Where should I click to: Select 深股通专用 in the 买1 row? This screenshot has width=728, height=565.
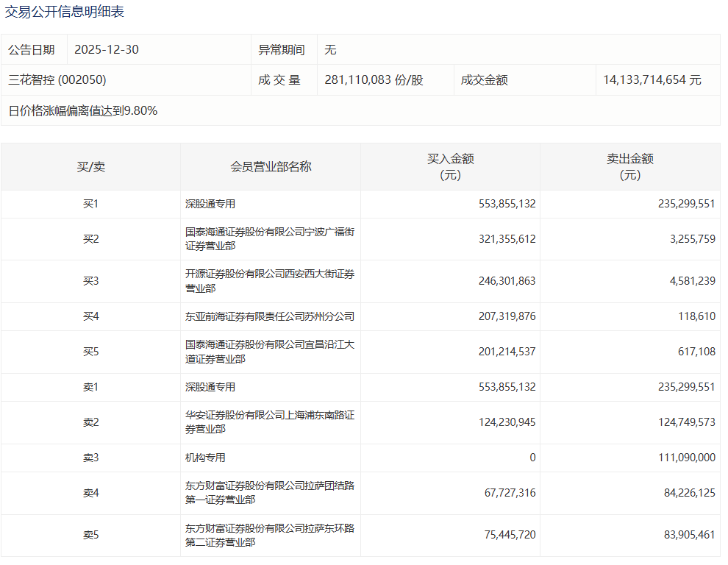point(210,205)
